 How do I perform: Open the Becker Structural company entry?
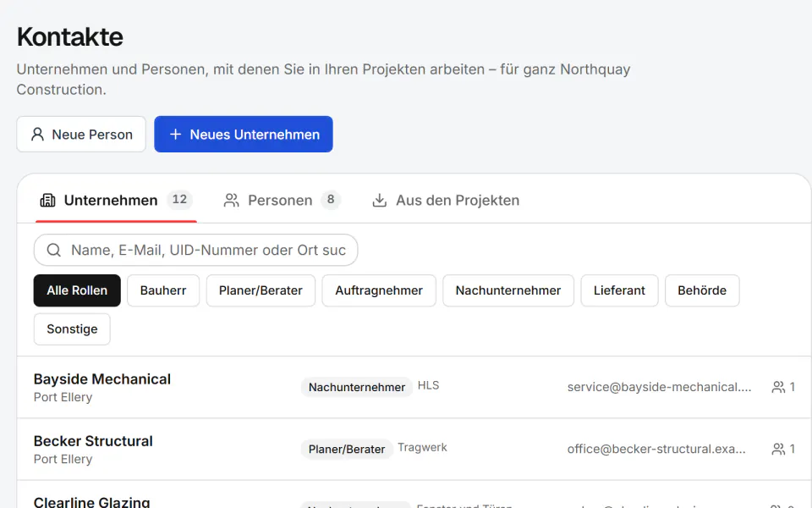click(414, 449)
